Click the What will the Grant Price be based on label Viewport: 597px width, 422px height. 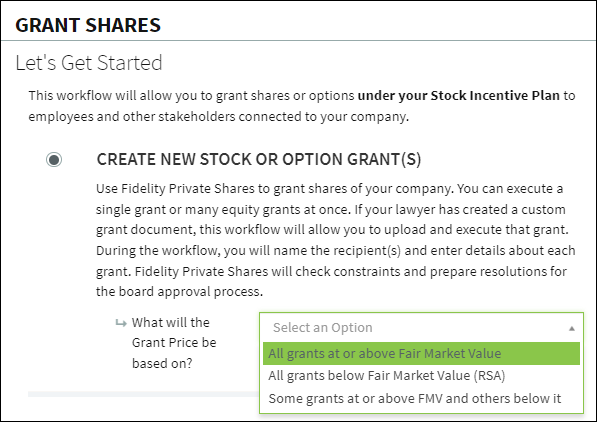174,342
